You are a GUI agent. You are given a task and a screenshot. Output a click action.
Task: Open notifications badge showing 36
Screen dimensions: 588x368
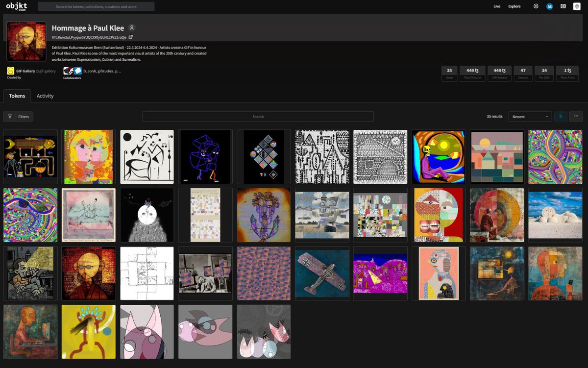[549, 6]
